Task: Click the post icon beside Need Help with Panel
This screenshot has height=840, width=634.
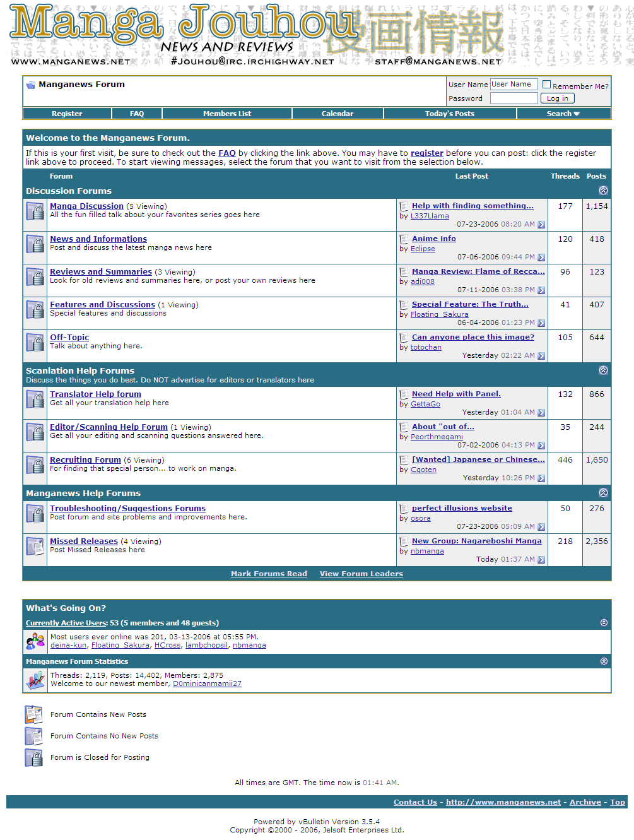Action: (404, 394)
